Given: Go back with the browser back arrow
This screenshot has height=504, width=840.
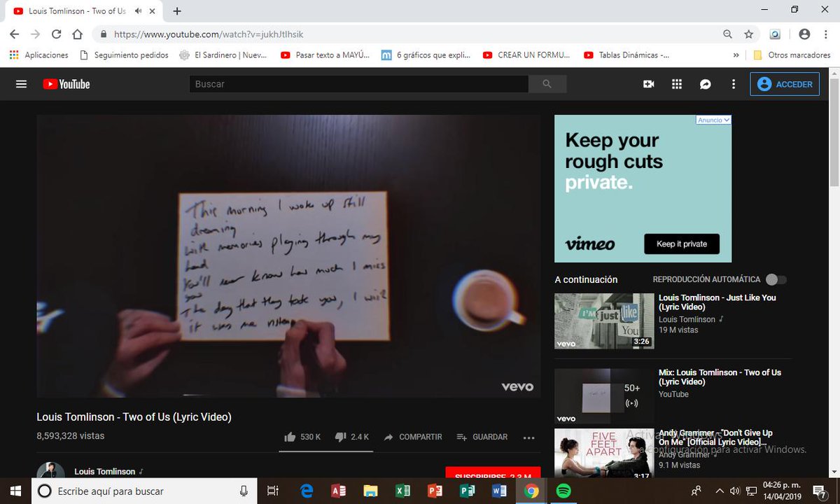Looking at the screenshot, I should (x=15, y=34).
